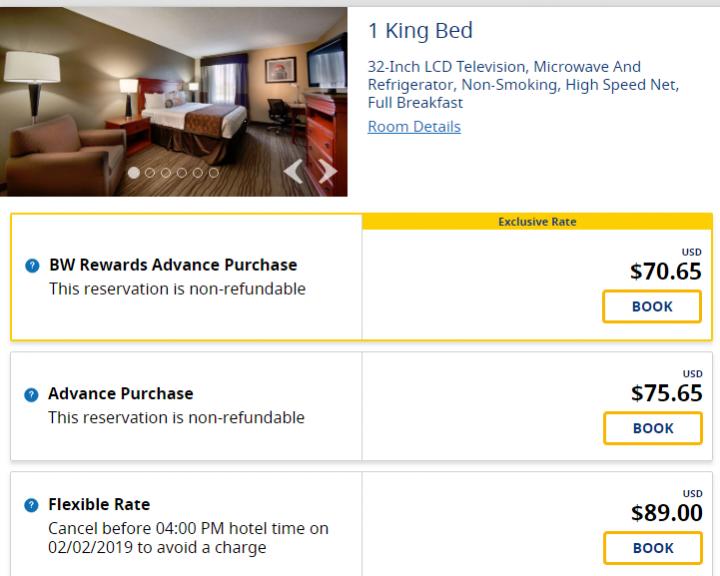This screenshot has height=576, width=720.
Task: Click the Exclusive Rate yellow banner
Action: (x=537, y=222)
